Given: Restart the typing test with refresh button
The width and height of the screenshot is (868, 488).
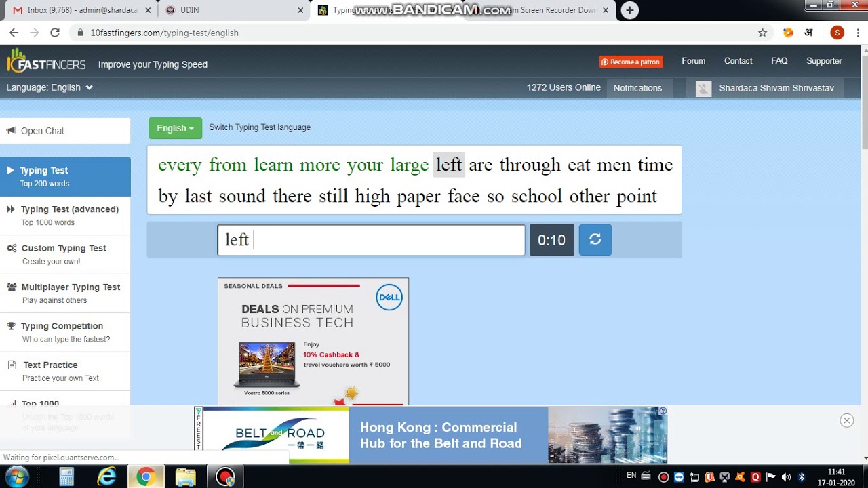Looking at the screenshot, I should tap(595, 240).
